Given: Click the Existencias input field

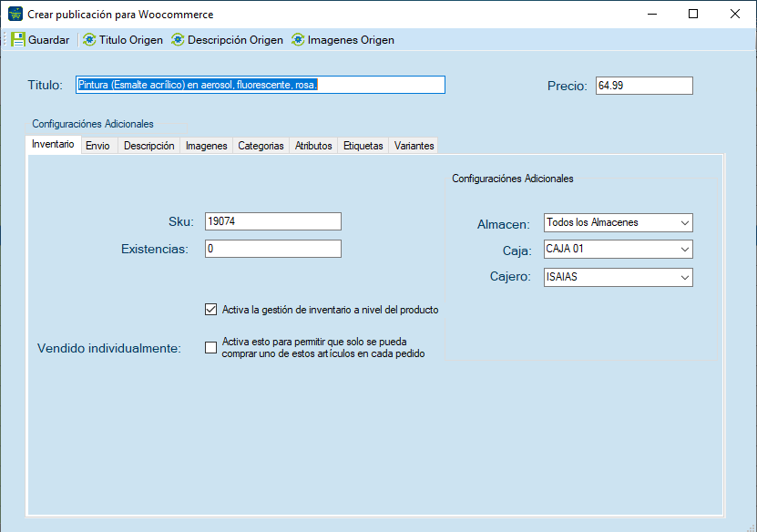Looking at the screenshot, I should point(272,249).
